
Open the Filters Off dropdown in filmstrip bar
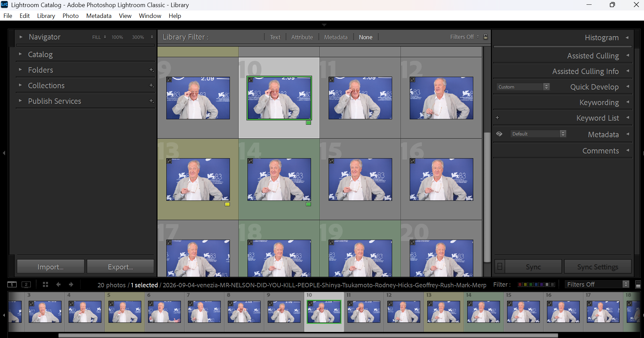[x=597, y=285]
